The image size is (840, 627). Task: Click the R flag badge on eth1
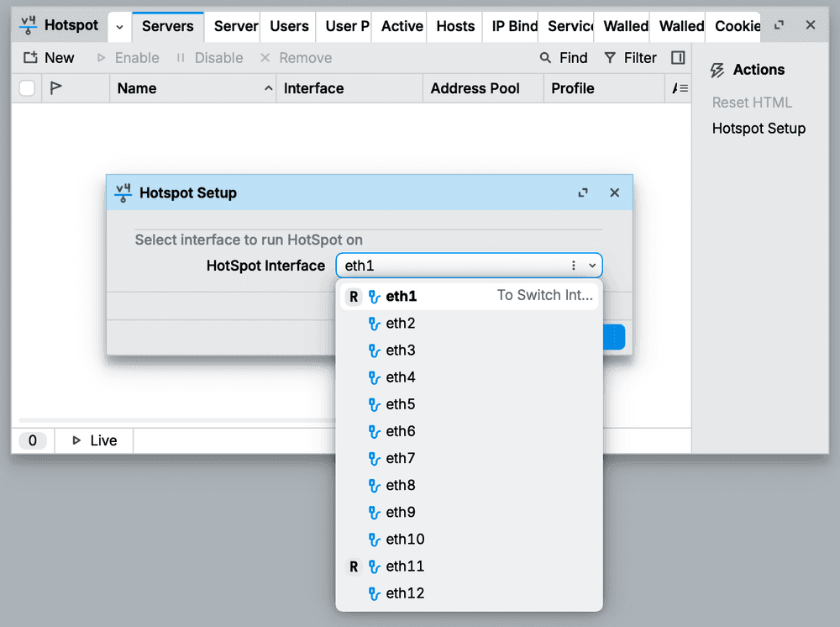tap(354, 297)
